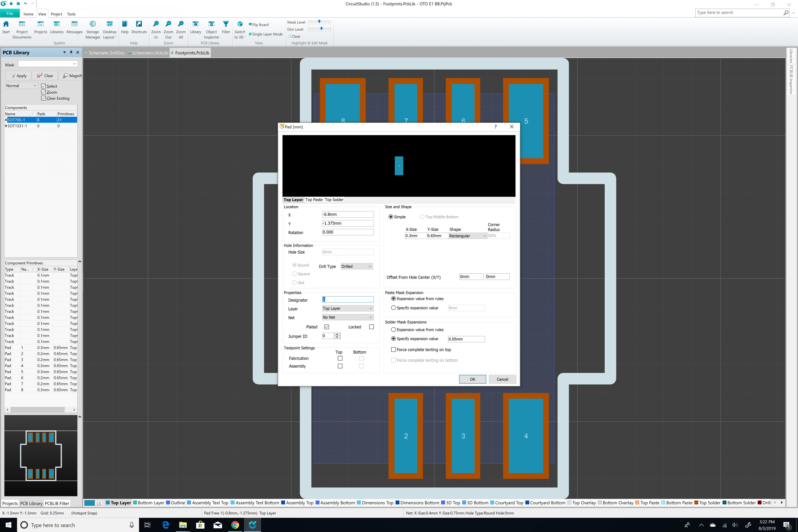Open Microsoft Edge from the taskbar

165,525
